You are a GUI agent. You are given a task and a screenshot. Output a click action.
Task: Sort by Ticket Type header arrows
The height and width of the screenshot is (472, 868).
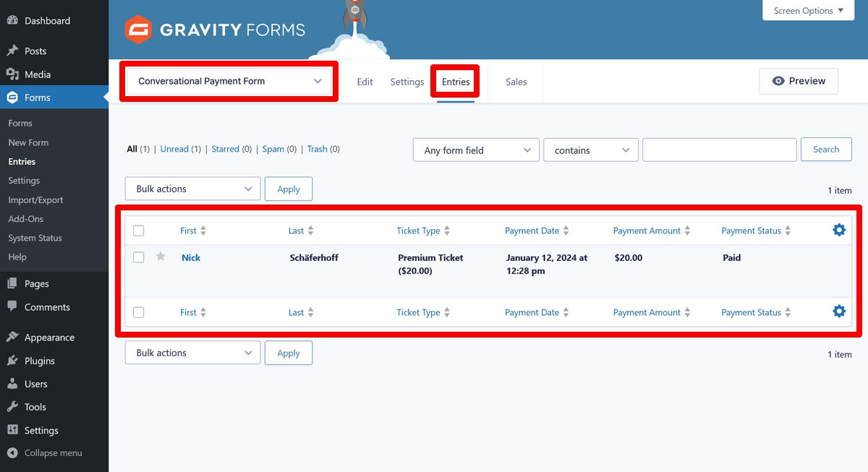click(447, 231)
